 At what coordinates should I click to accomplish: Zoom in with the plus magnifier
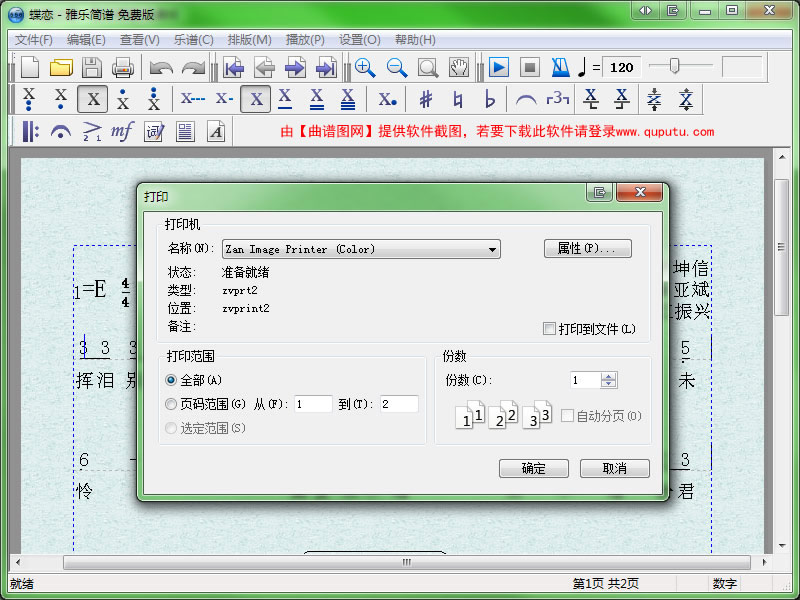point(365,67)
